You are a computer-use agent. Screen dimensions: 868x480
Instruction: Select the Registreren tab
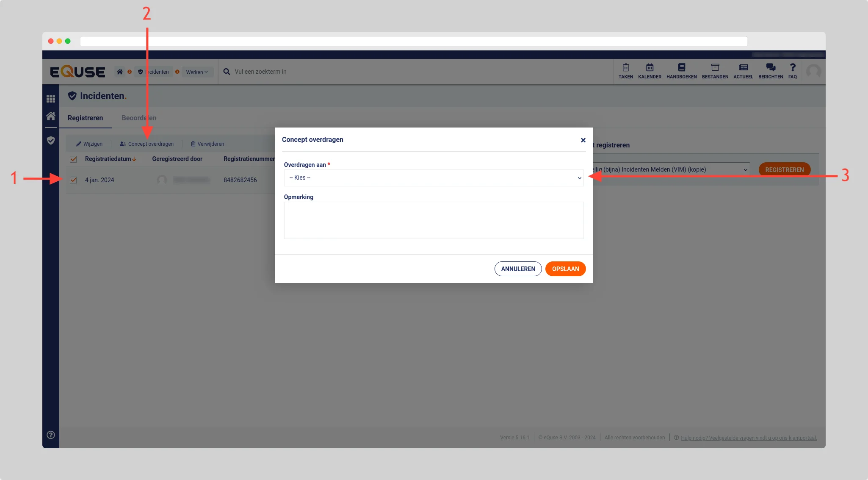(x=85, y=118)
